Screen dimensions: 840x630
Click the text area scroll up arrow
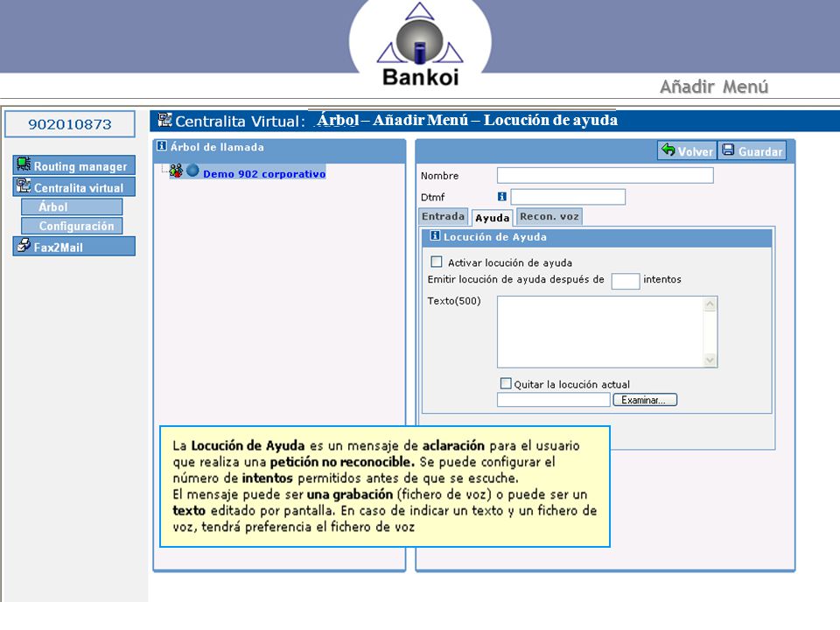pyautogui.click(x=710, y=304)
